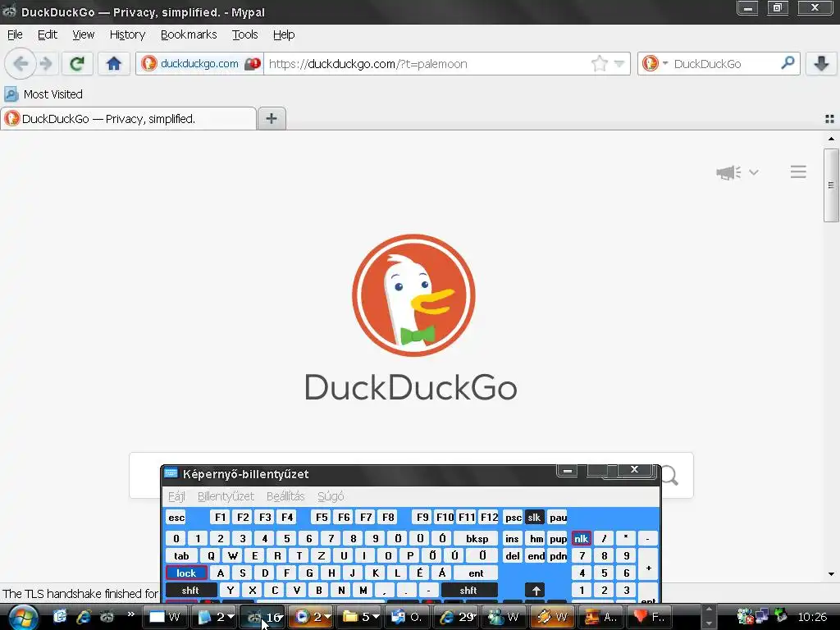The width and height of the screenshot is (840, 630).
Task: Expand quick launch overflow chevrons
Action: pos(130,614)
